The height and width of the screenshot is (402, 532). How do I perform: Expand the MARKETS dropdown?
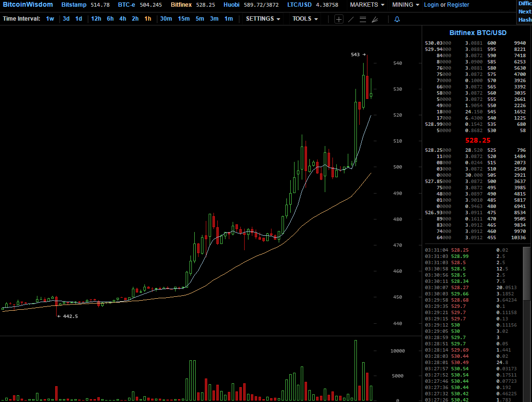click(367, 5)
